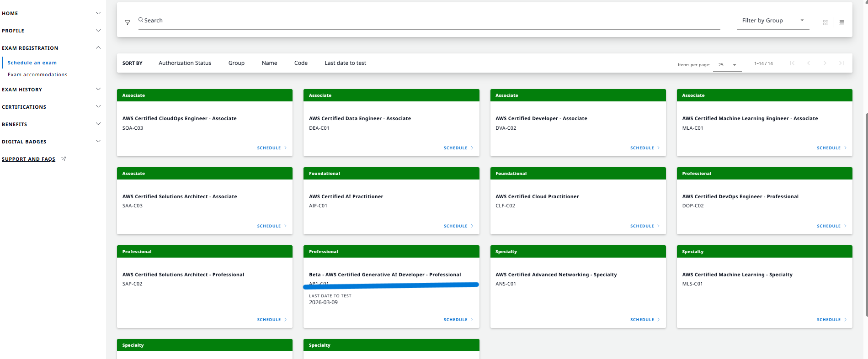Sort exams by Group
Viewport: 868px width, 359px height.
(236, 63)
